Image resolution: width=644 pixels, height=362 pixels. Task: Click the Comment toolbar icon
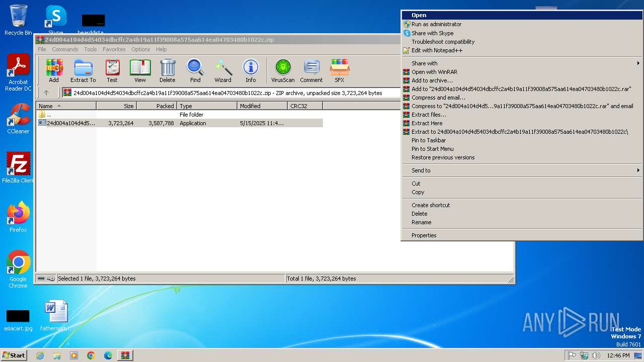311,71
